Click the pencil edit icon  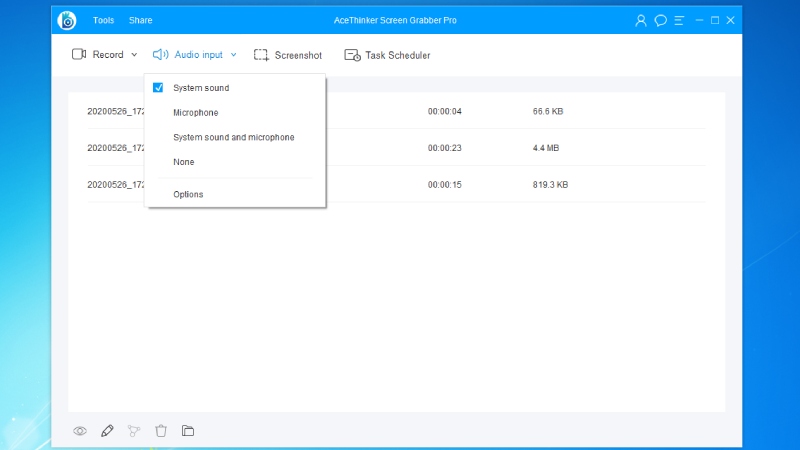pos(107,431)
